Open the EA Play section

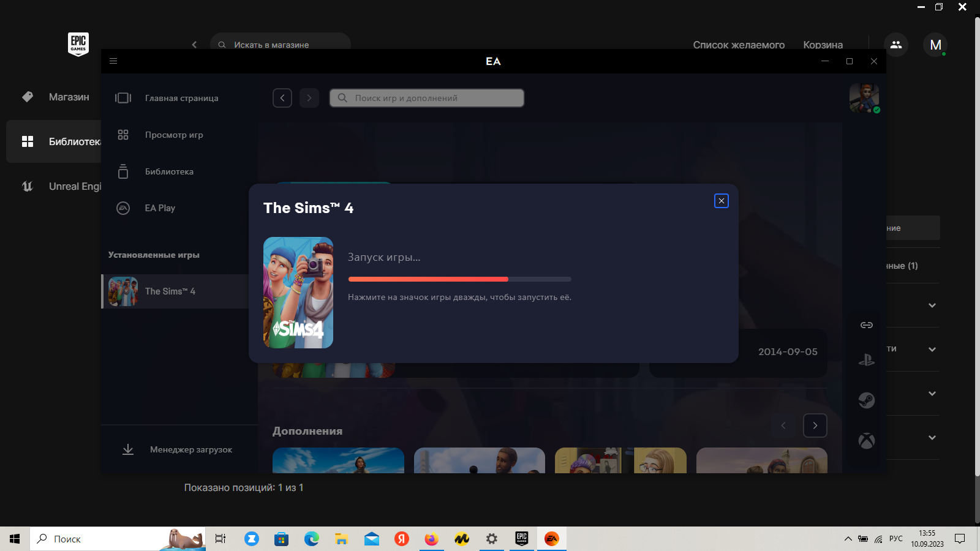click(160, 208)
